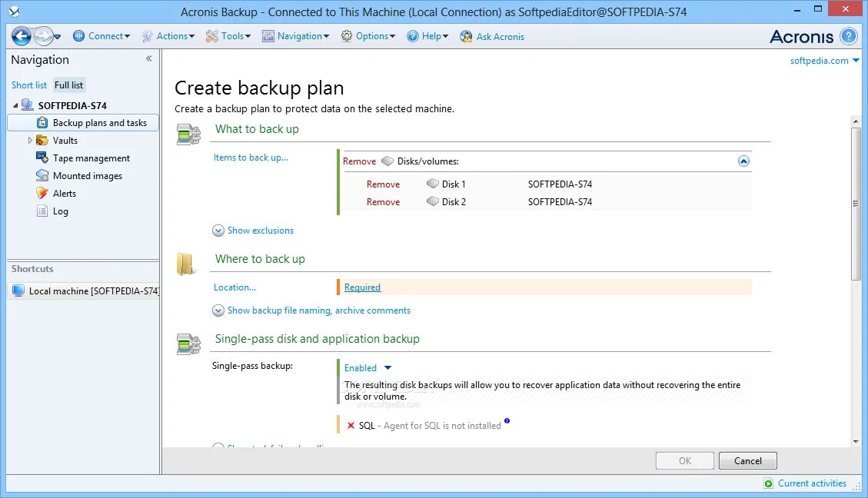Open the Navigation menu
Image resolution: width=868 pixels, height=498 pixels.
(295, 37)
